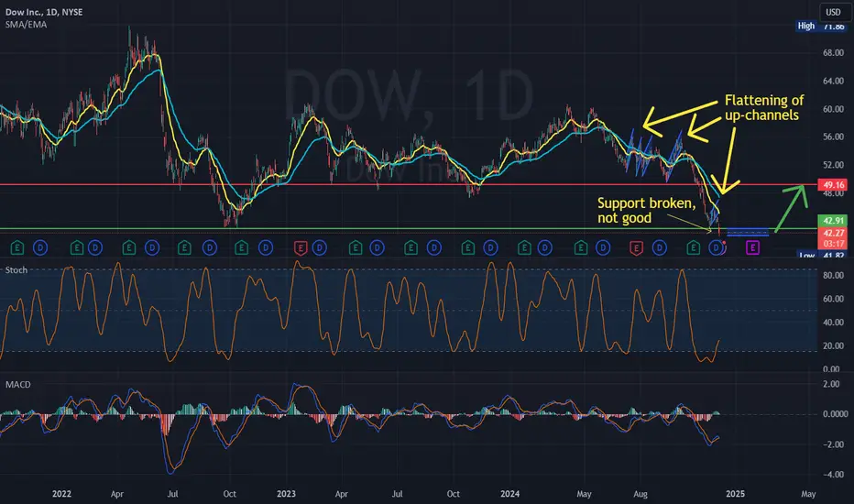
Task: Click the leftmost blue D dividend marker
Action: [40, 248]
